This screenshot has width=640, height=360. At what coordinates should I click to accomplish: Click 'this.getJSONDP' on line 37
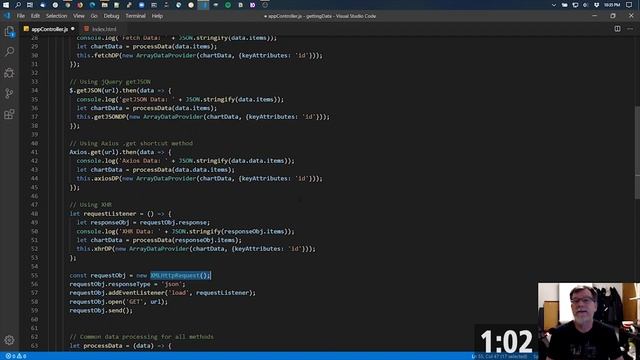101,117
